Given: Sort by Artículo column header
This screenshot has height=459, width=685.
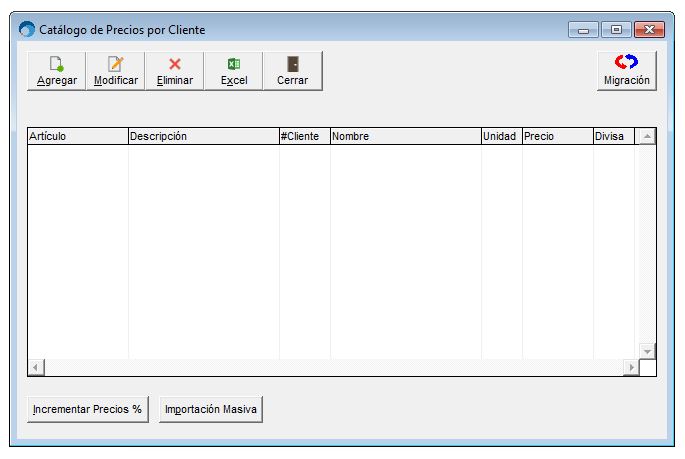Looking at the screenshot, I should pos(78,136).
